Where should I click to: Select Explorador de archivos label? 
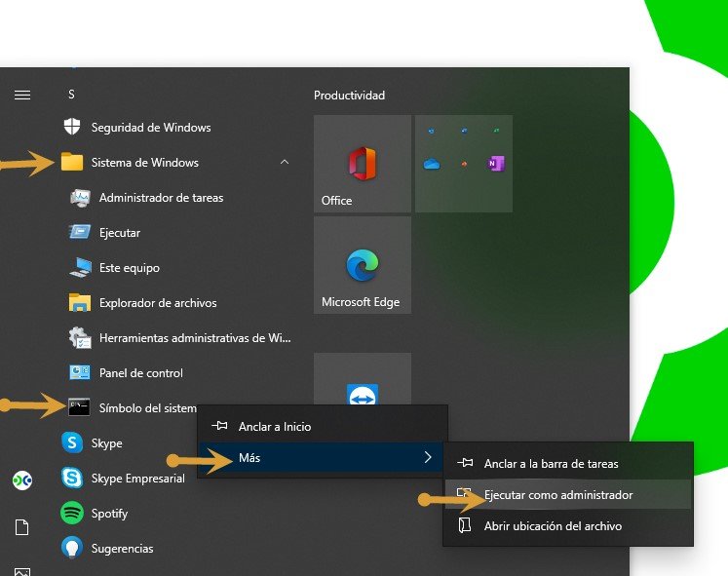click(x=158, y=303)
